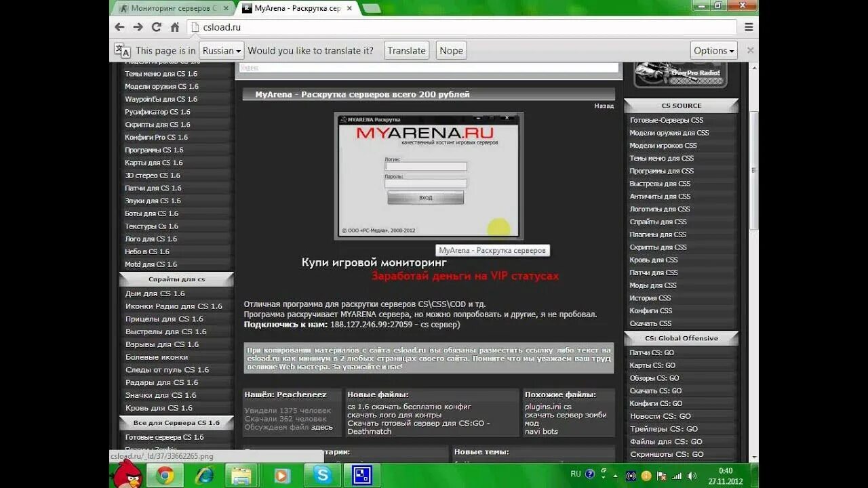Open Готовые-Серверы CSS link
The height and width of the screenshot is (488, 868).
(x=666, y=120)
